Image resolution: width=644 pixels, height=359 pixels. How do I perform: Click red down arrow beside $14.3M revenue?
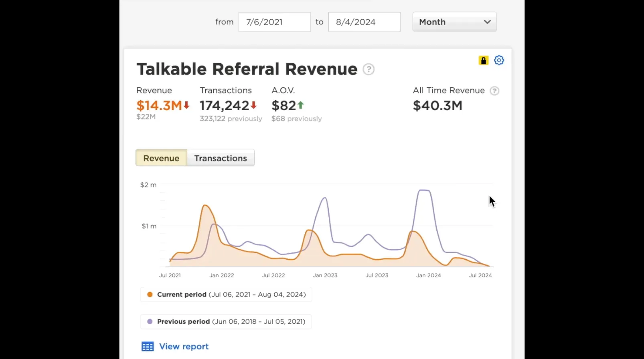(x=186, y=105)
